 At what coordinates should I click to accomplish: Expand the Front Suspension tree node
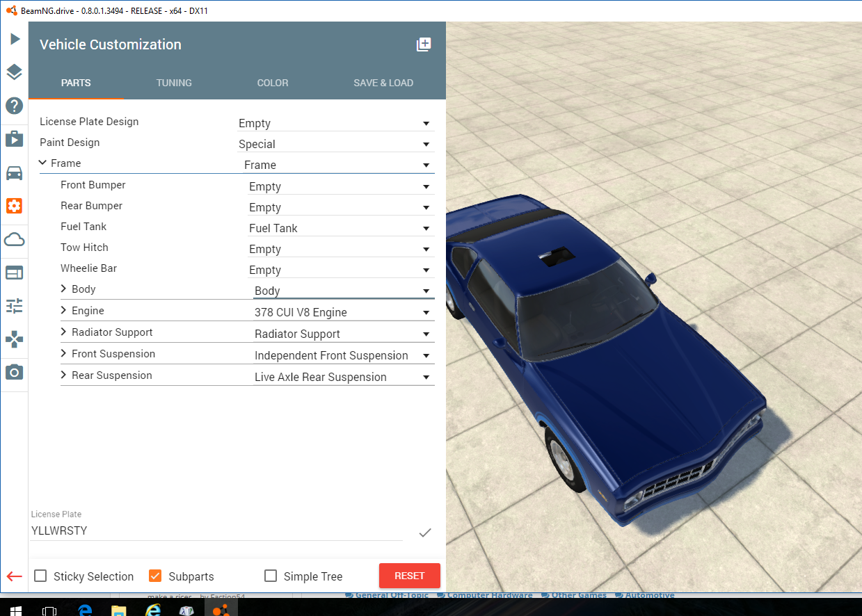pyautogui.click(x=64, y=353)
